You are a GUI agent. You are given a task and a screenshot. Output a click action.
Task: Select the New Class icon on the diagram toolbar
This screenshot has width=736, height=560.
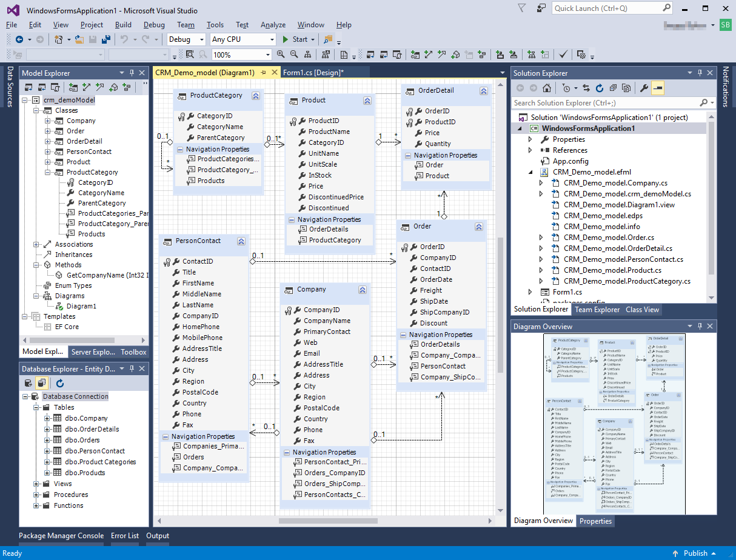(x=415, y=55)
